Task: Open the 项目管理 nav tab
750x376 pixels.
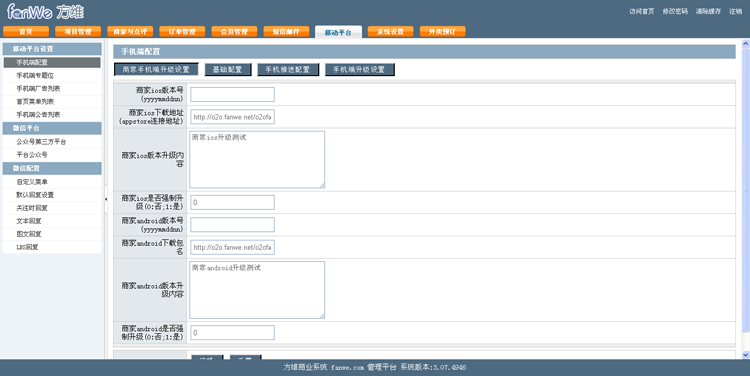Action: [78, 32]
